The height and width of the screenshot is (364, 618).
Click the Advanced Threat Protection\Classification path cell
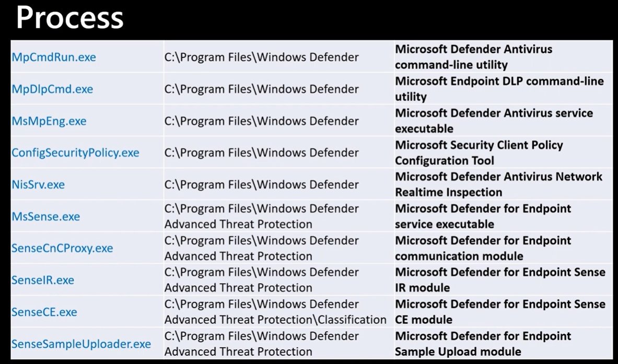click(275, 312)
